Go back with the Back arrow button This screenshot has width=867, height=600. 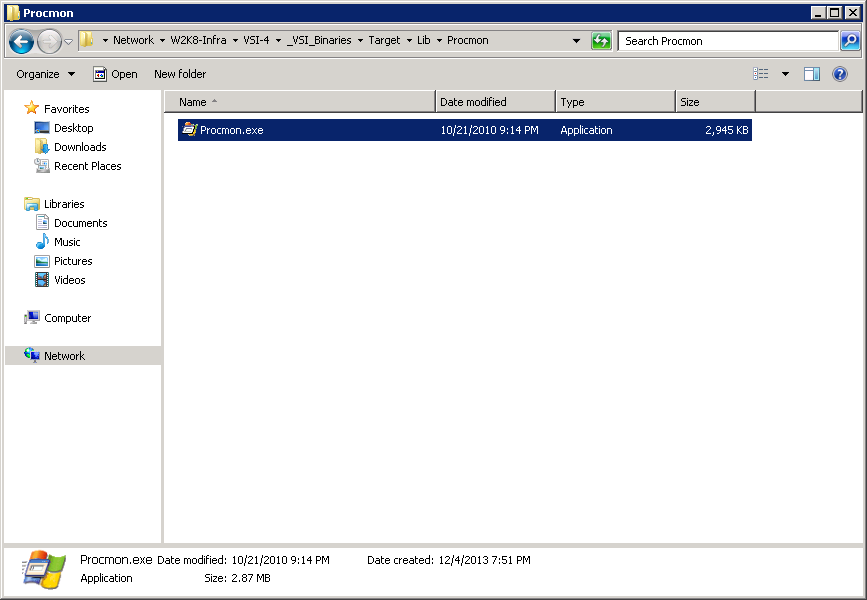21,41
